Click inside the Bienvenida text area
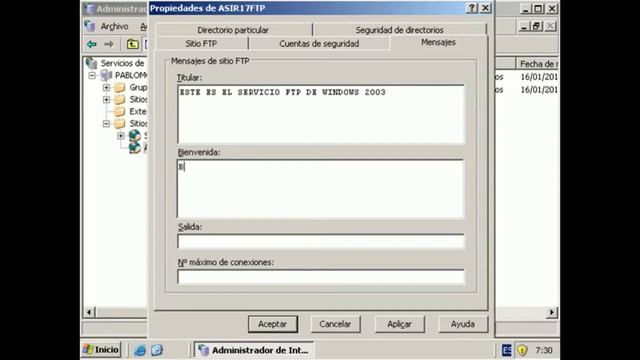This screenshot has height=360, width=640. (321, 189)
